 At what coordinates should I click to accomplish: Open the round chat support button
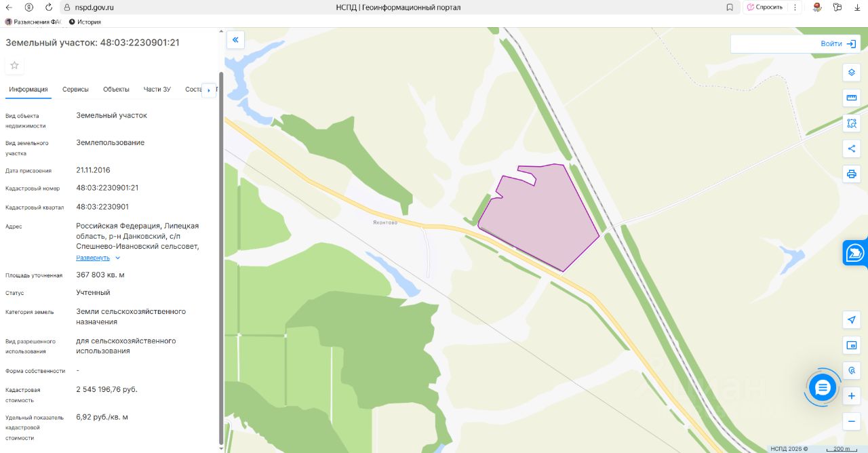click(823, 388)
